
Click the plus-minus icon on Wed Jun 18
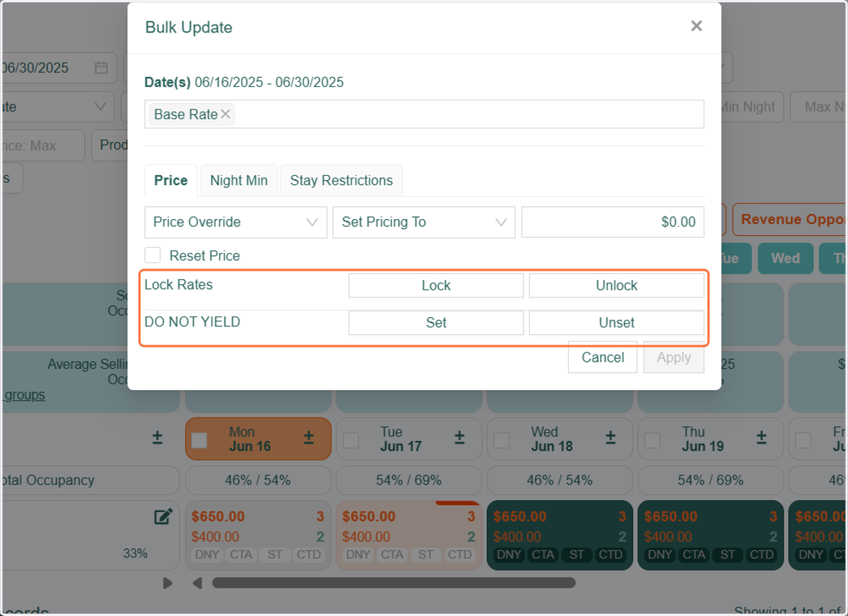click(x=611, y=438)
